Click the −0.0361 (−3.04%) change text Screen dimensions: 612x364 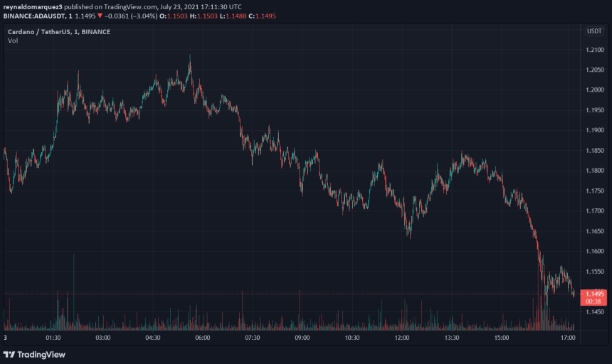pos(131,16)
